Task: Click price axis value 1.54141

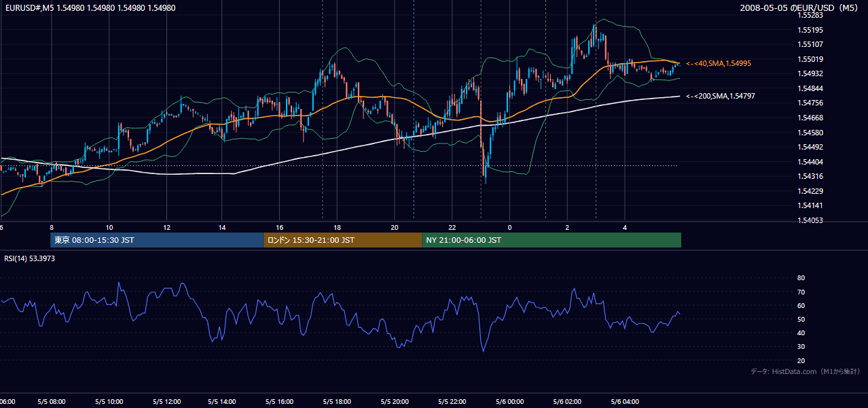Action: [x=812, y=205]
